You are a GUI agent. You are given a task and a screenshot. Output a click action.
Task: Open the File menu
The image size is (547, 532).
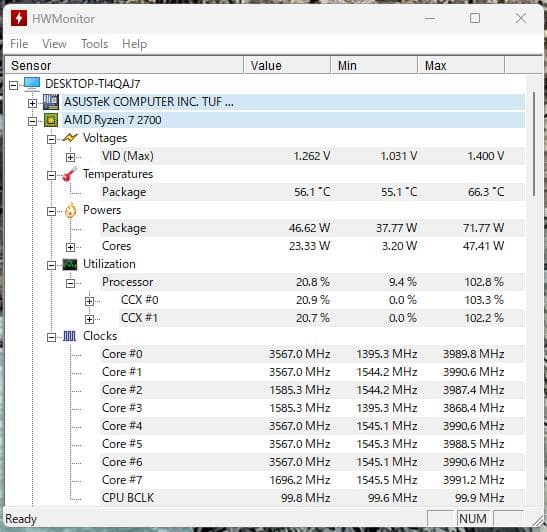click(19, 44)
